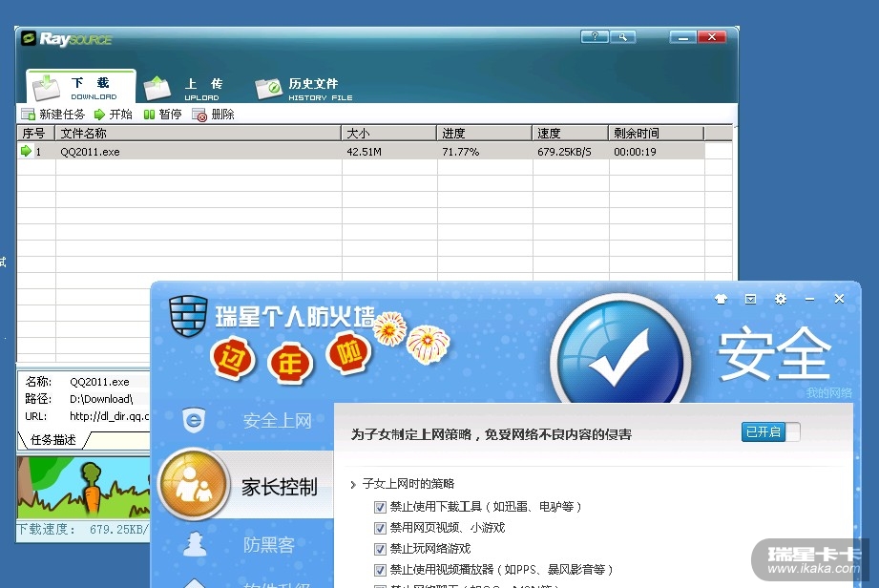Image resolution: width=879 pixels, height=588 pixels.
Task: Close the RaySource window
Action: 712,37
